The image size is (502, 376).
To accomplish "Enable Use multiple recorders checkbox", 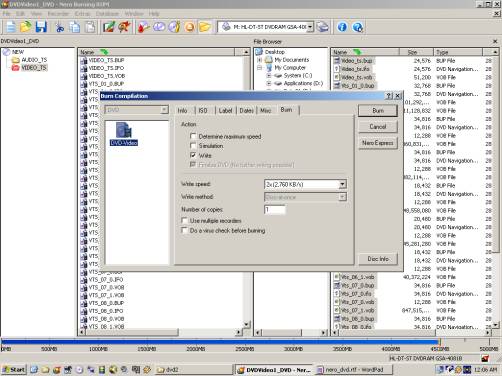I will point(184,220).
